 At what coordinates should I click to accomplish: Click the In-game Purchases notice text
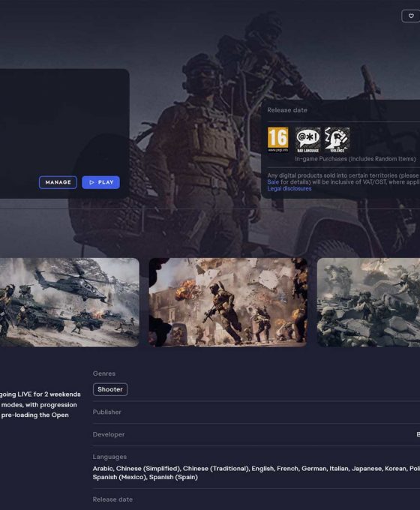pos(355,159)
